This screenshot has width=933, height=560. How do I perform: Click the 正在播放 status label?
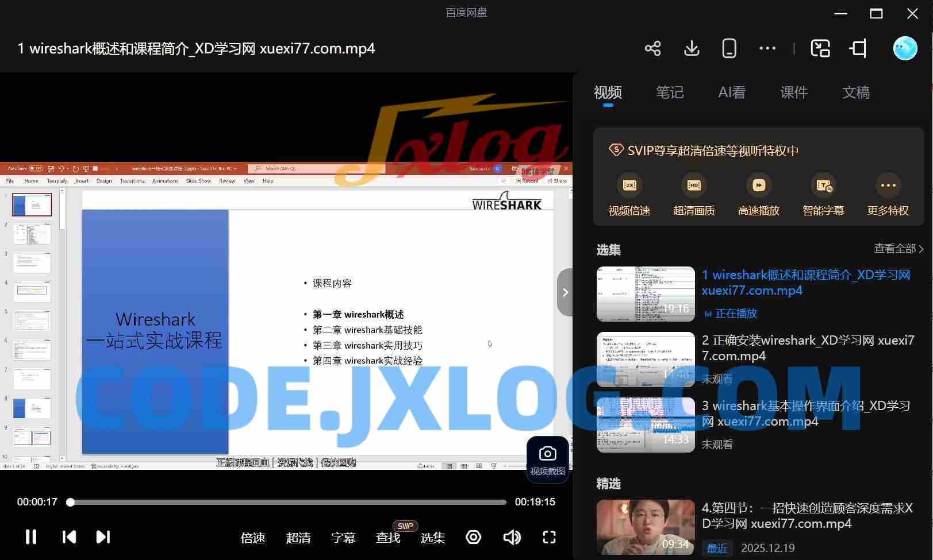tap(731, 314)
